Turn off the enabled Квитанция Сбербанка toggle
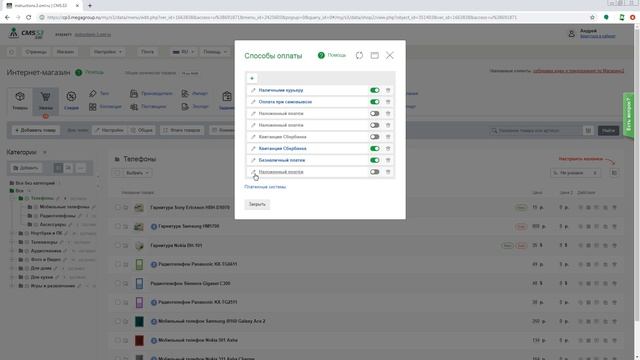The image size is (640, 360). point(375,149)
